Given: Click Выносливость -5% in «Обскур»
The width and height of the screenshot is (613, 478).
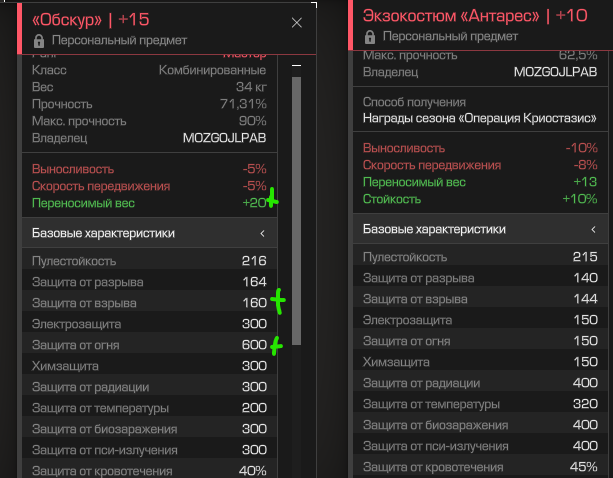Looking at the screenshot, I should point(149,169).
